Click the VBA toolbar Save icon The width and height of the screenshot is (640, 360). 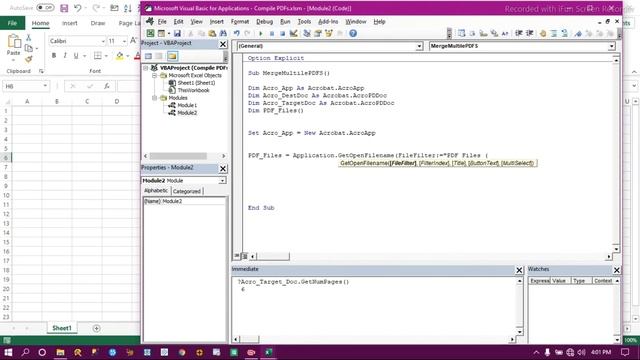[x=177, y=33]
